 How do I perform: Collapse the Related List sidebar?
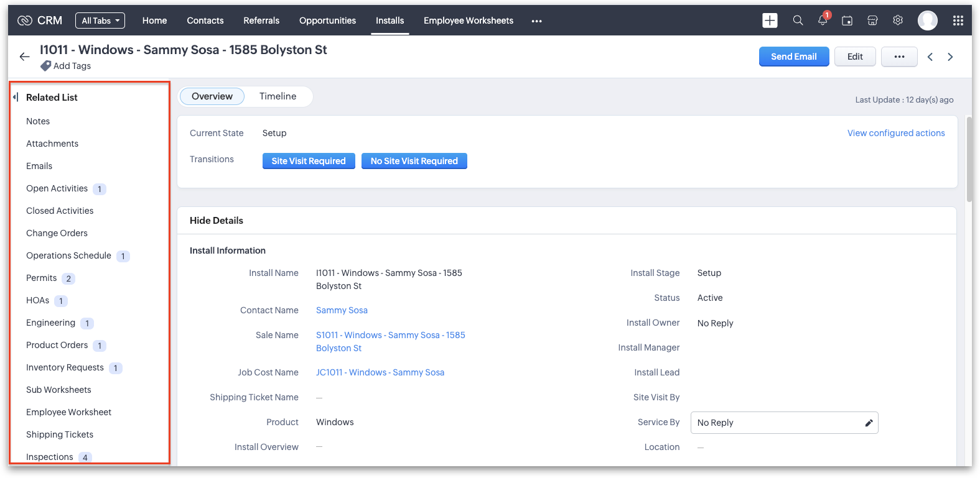[16, 97]
